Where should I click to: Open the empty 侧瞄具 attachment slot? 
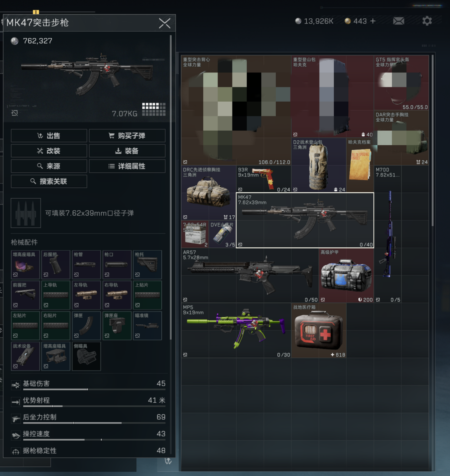click(86, 356)
